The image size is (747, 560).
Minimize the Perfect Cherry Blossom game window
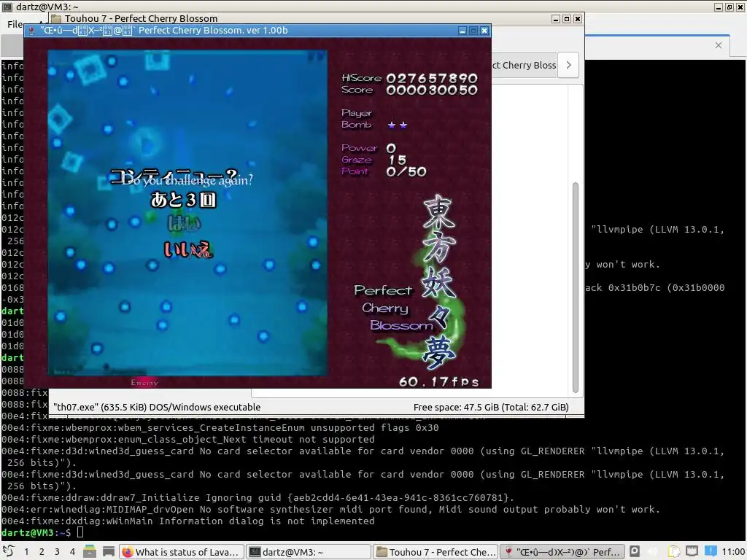pos(462,31)
